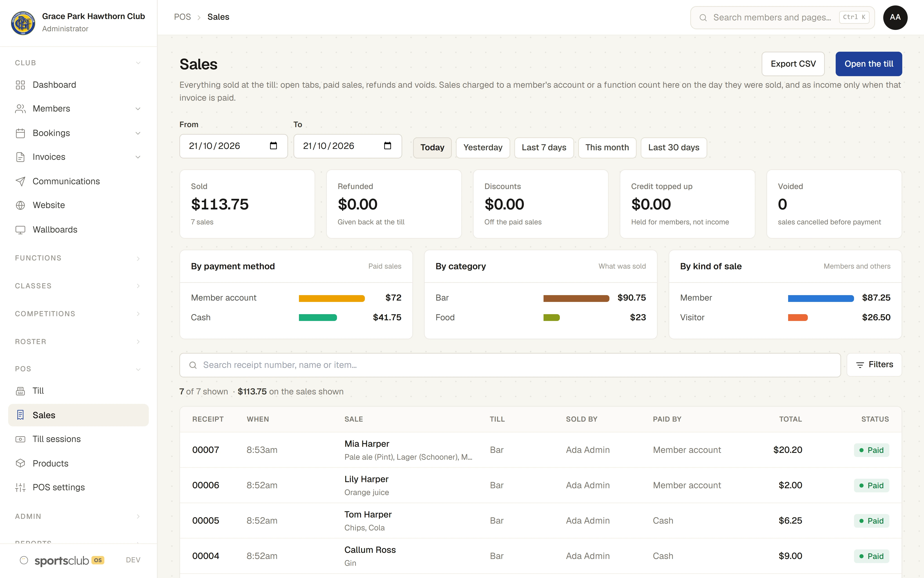
Task: Click the brown Bar category bar
Action: point(576,298)
